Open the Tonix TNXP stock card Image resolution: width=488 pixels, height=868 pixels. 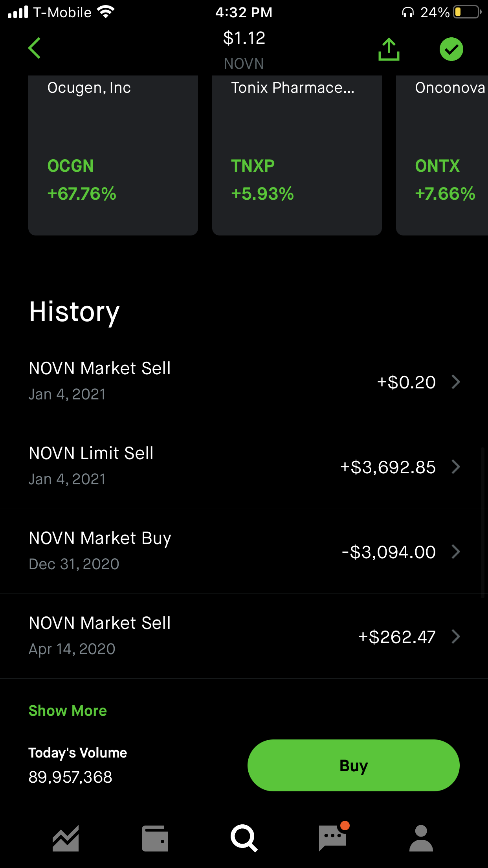(x=297, y=155)
